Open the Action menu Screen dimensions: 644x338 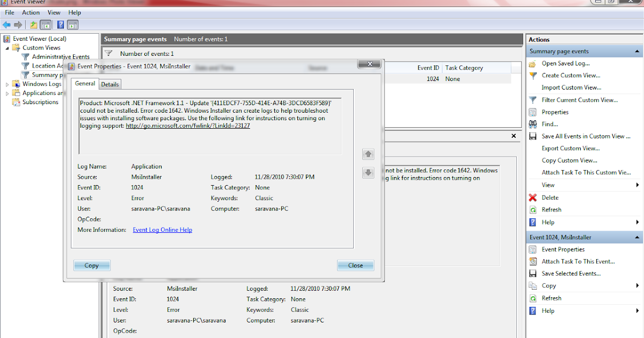coord(31,12)
